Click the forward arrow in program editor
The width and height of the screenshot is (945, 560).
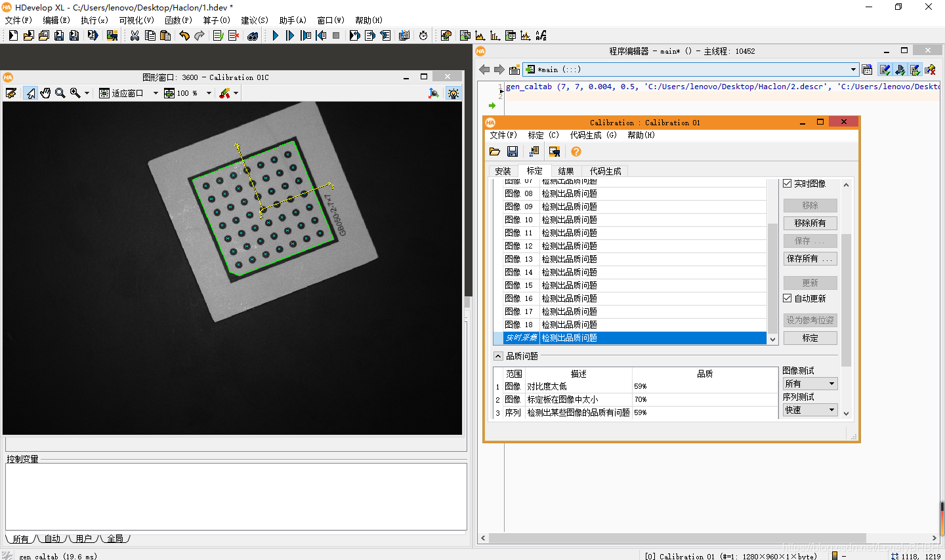[x=499, y=70]
